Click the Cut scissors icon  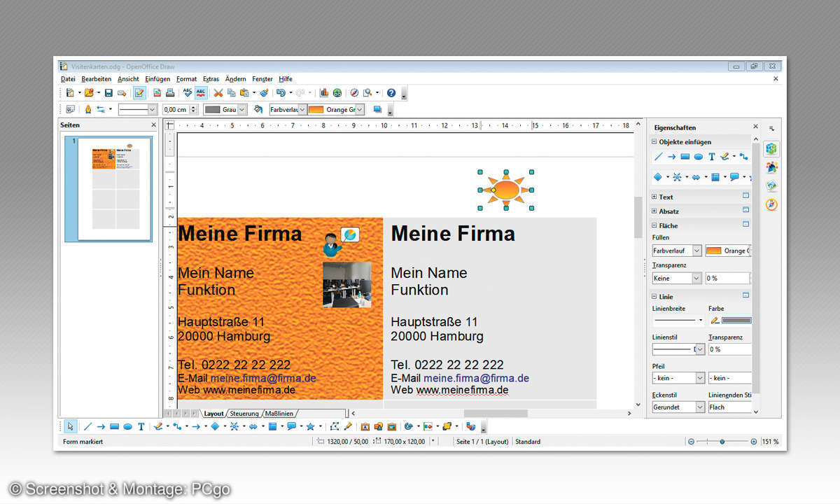click(218, 92)
